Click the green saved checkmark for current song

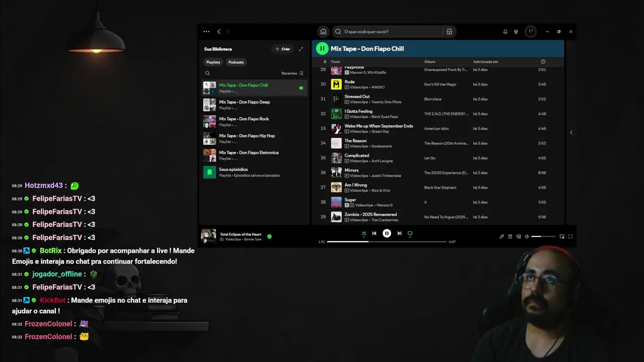pos(269,236)
